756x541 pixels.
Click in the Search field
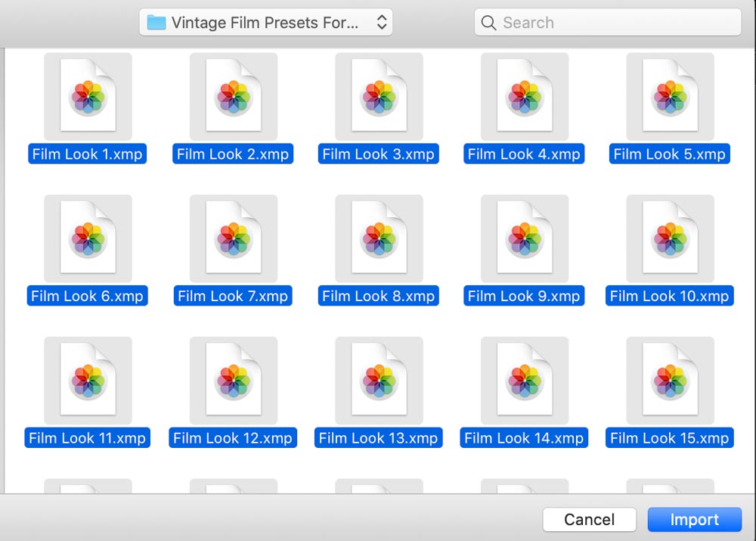[608, 22]
